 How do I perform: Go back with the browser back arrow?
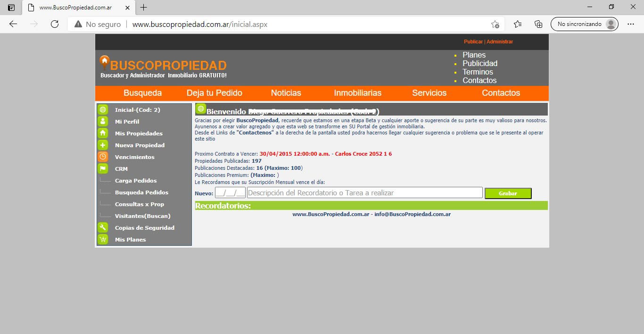pyautogui.click(x=13, y=24)
